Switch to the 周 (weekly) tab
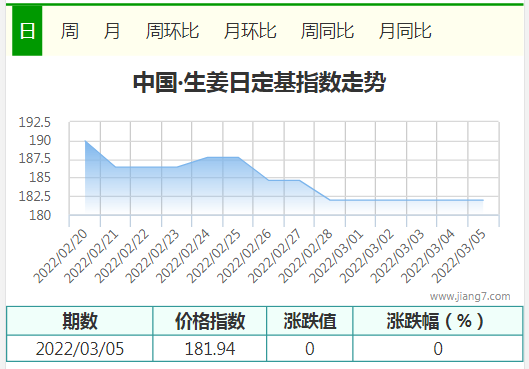This screenshot has width=529, height=369. (70, 31)
